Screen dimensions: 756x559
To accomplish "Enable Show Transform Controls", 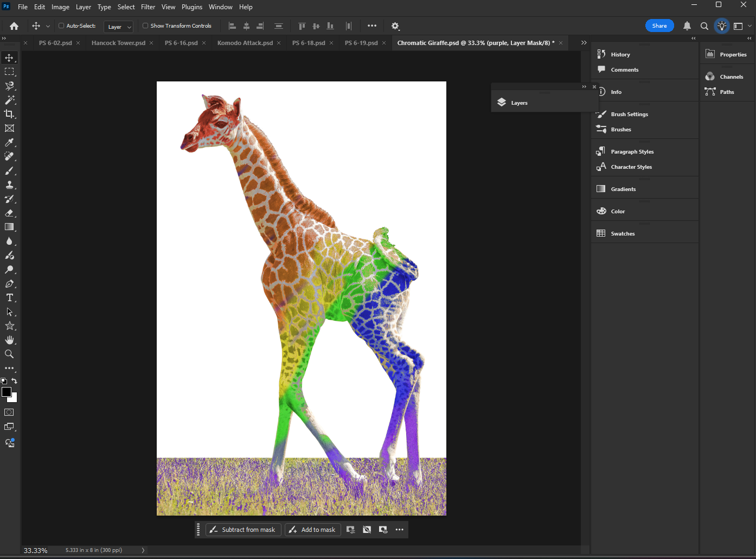I will pos(145,26).
